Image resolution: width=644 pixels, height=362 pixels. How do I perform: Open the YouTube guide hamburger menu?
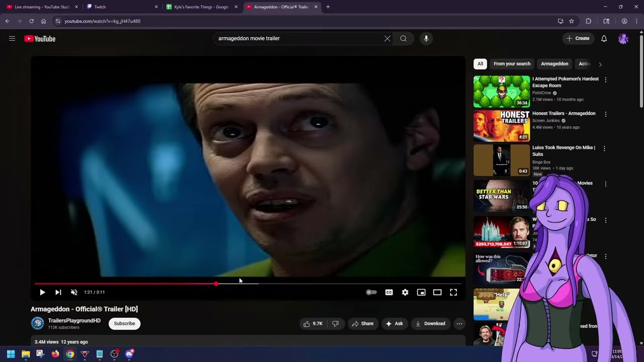click(x=12, y=39)
